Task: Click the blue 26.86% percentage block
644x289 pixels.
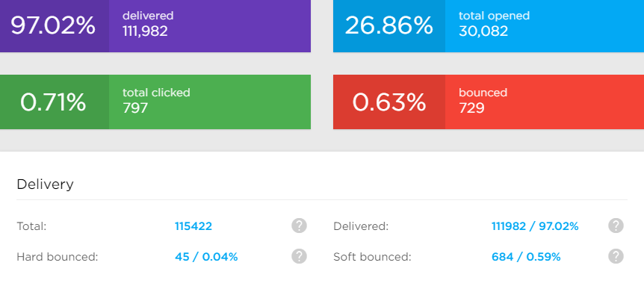Action: coord(389,26)
